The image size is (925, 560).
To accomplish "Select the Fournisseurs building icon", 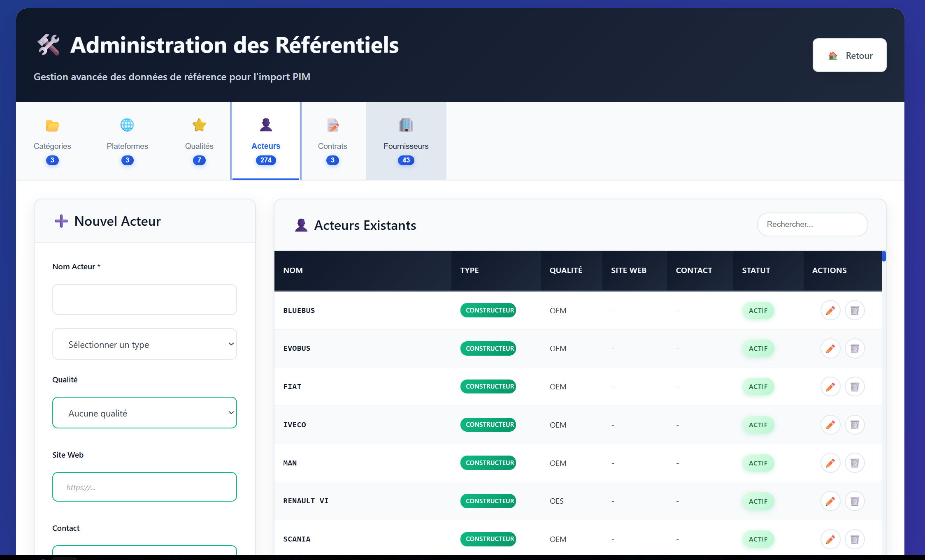I will (406, 125).
